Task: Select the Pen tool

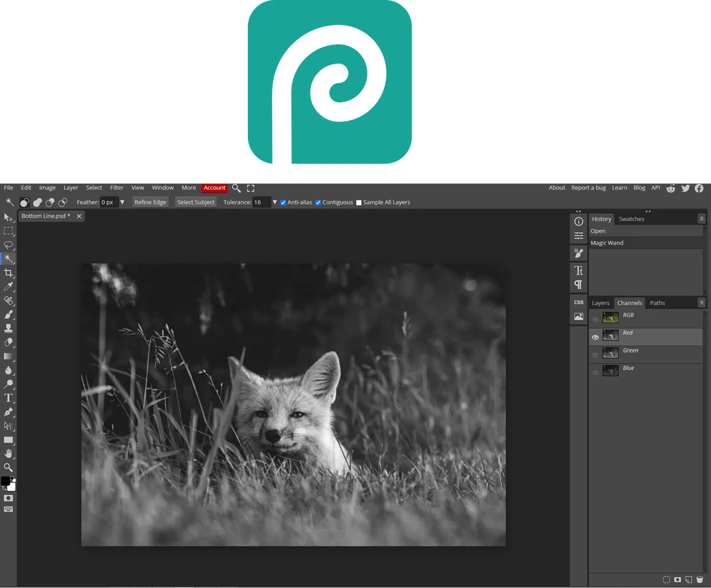Action: pyautogui.click(x=9, y=412)
